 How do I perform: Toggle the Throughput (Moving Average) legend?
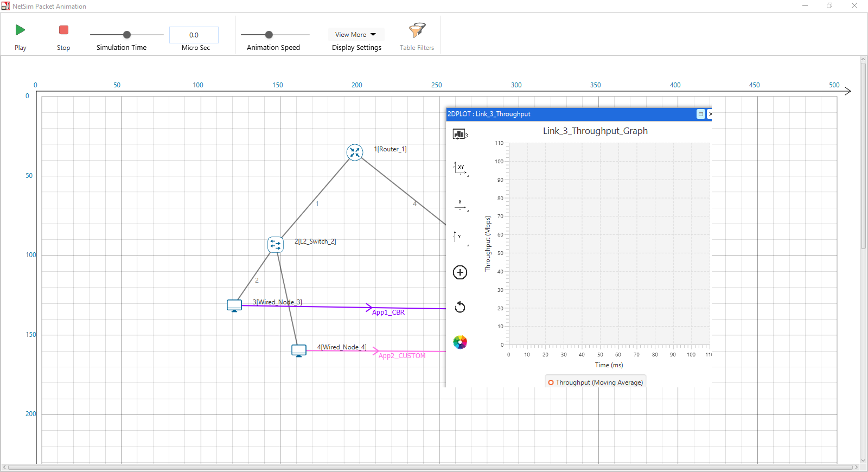click(x=596, y=382)
